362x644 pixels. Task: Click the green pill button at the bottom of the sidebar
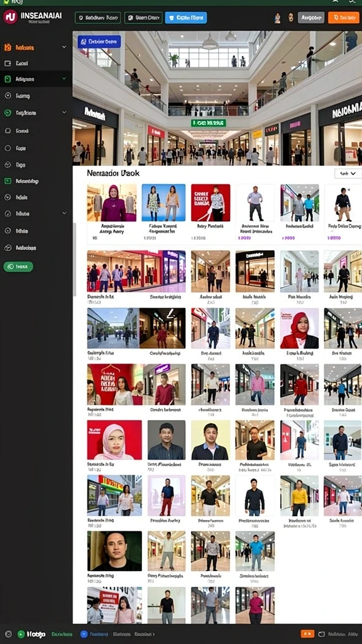[18, 267]
